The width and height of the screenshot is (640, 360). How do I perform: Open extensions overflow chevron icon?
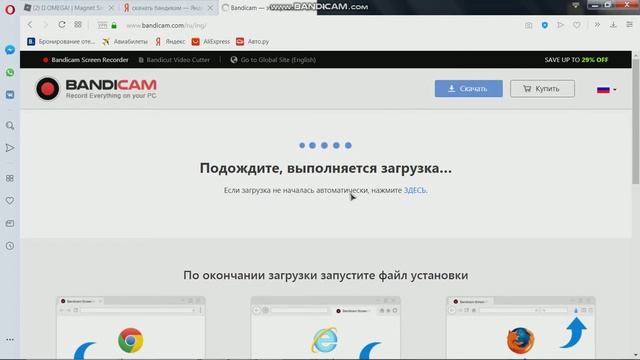click(597, 25)
